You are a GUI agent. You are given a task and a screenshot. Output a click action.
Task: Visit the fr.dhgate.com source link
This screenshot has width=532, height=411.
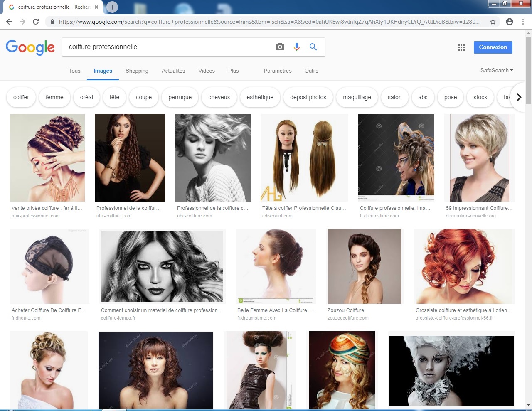pos(26,318)
